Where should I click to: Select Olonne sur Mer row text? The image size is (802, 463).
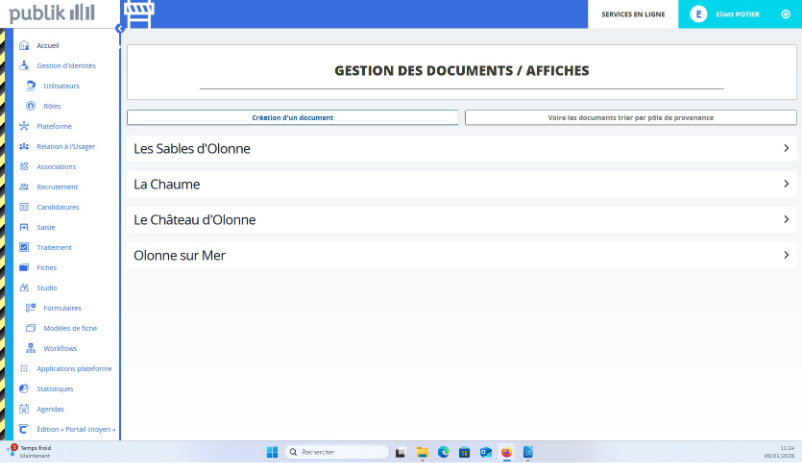pyautogui.click(x=180, y=255)
